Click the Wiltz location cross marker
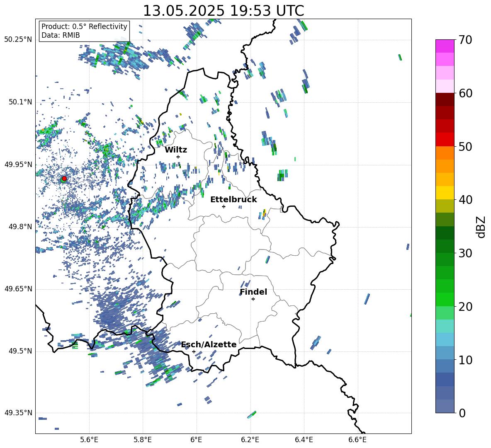Image resolution: width=491 pixels, height=448 pixels. [x=178, y=157]
